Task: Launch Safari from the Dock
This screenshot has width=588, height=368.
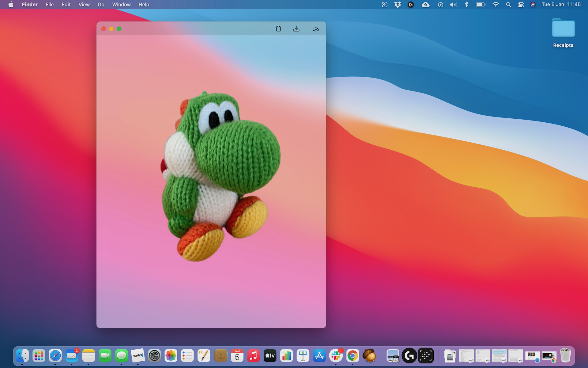Action: 55,356
